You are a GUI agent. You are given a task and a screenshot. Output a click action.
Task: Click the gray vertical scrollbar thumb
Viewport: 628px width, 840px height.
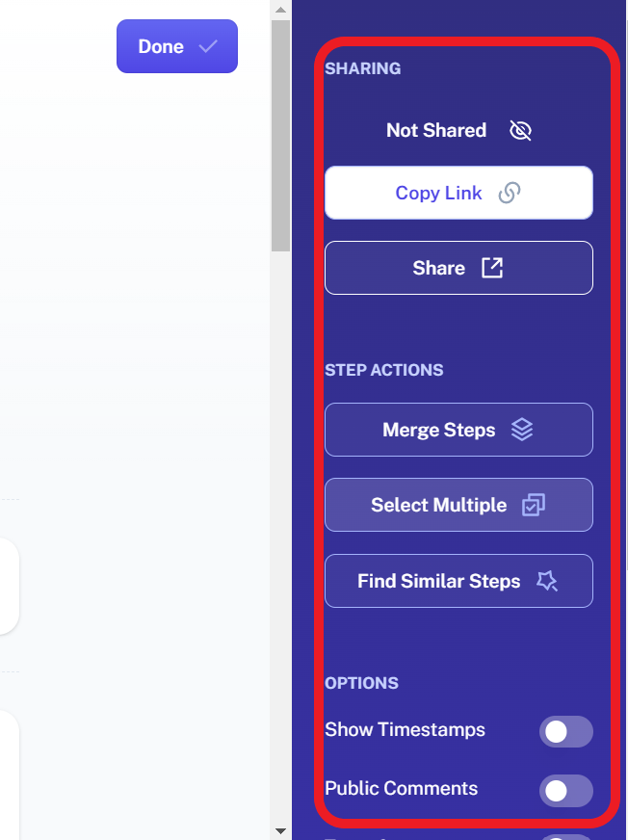click(x=280, y=136)
